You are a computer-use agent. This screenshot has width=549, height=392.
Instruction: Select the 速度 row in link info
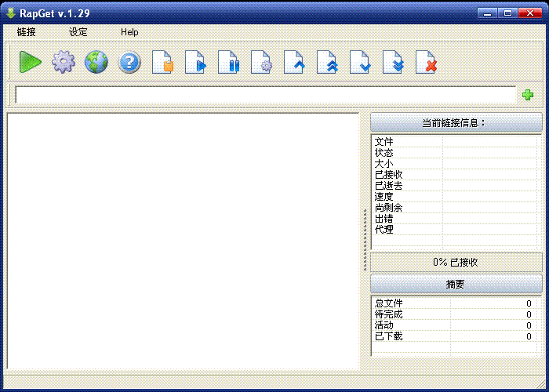(x=454, y=196)
